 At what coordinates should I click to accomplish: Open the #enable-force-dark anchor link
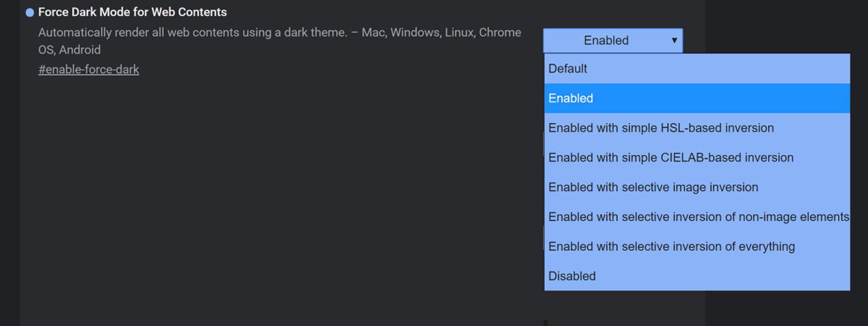point(89,70)
